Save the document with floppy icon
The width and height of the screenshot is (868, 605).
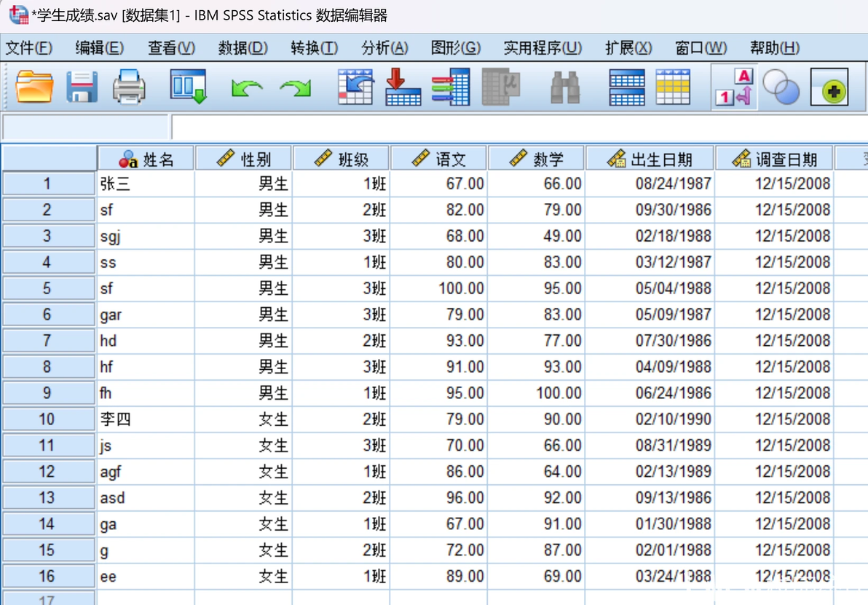pos(82,87)
